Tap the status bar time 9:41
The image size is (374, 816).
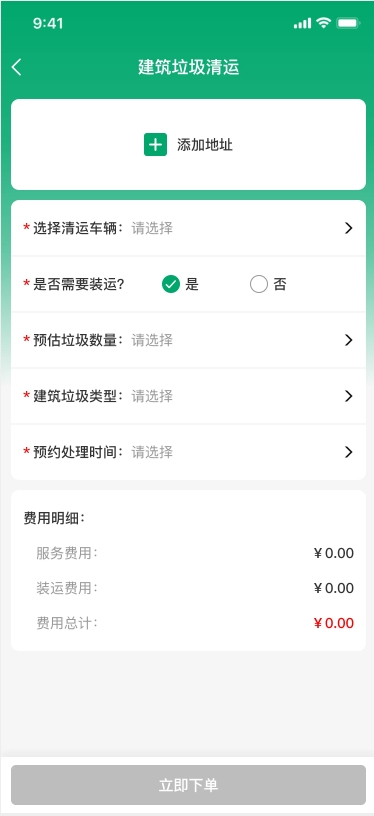pyautogui.click(x=48, y=23)
